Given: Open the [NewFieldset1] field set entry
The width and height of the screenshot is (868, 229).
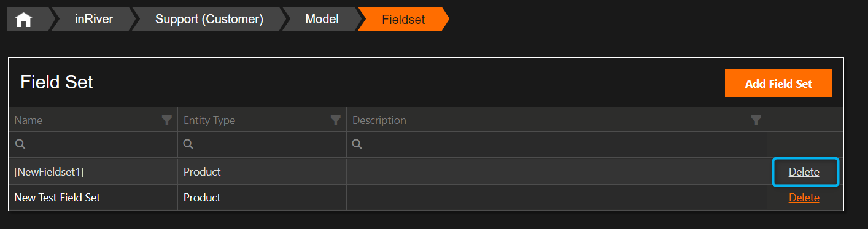Looking at the screenshot, I should pyautogui.click(x=48, y=172).
